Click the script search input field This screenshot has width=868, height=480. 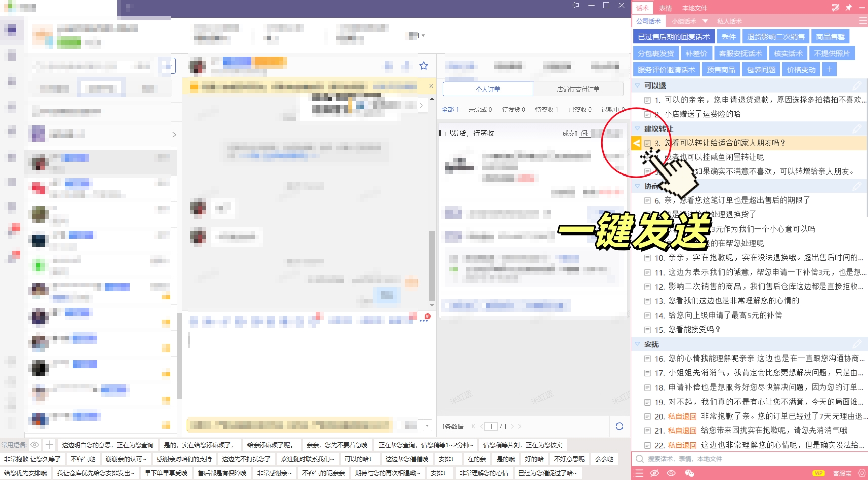[749, 459]
